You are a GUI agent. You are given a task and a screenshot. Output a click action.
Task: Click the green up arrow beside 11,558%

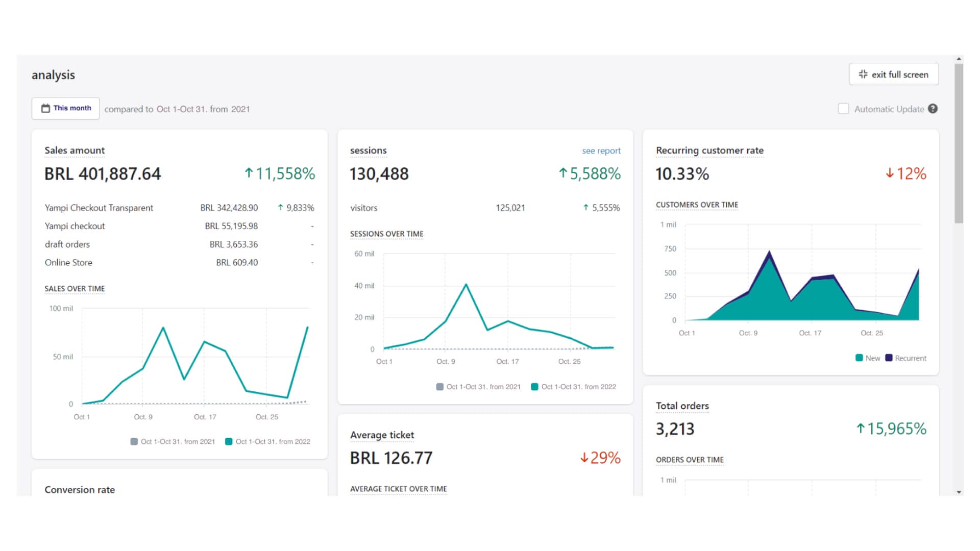(249, 173)
